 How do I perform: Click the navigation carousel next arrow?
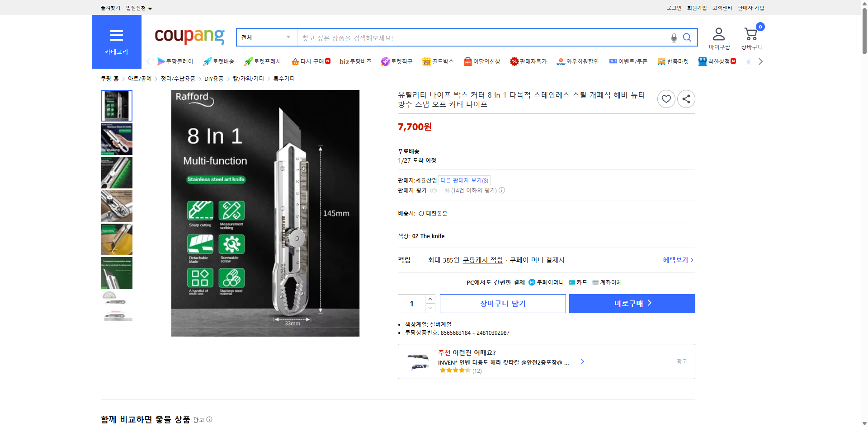pos(760,61)
